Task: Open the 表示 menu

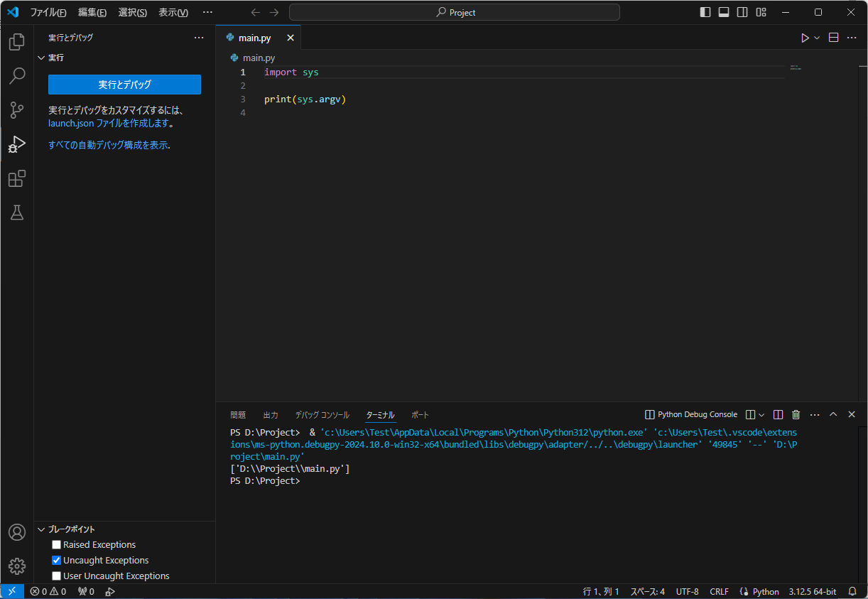Action: click(173, 12)
